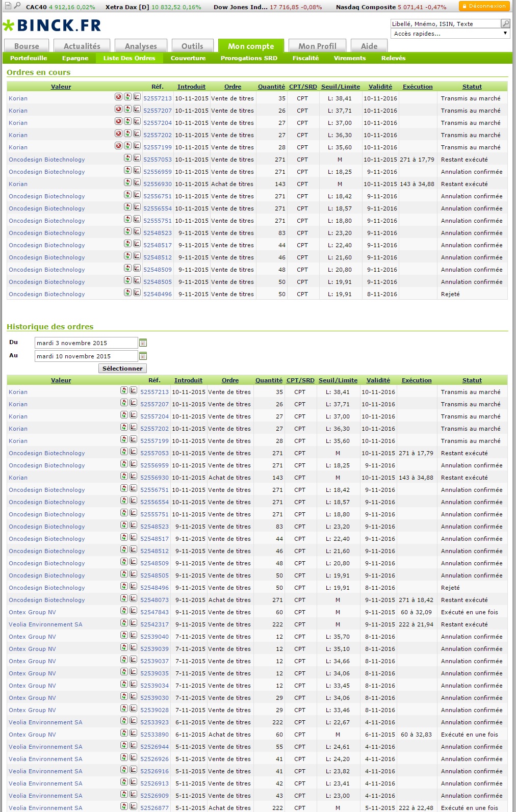Click trade icon for order 52557213 in Ordres en cours
This screenshot has width=516, height=812.
(x=127, y=97)
